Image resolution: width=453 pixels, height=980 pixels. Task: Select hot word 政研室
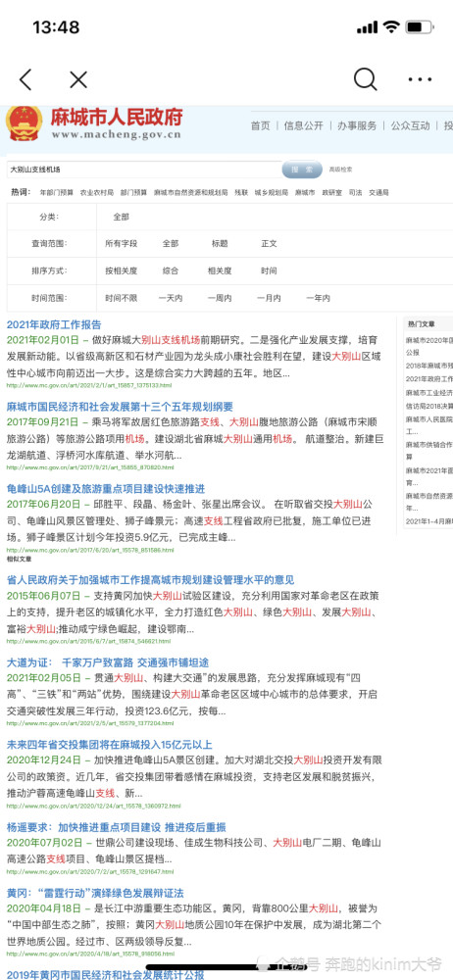(x=332, y=193)
